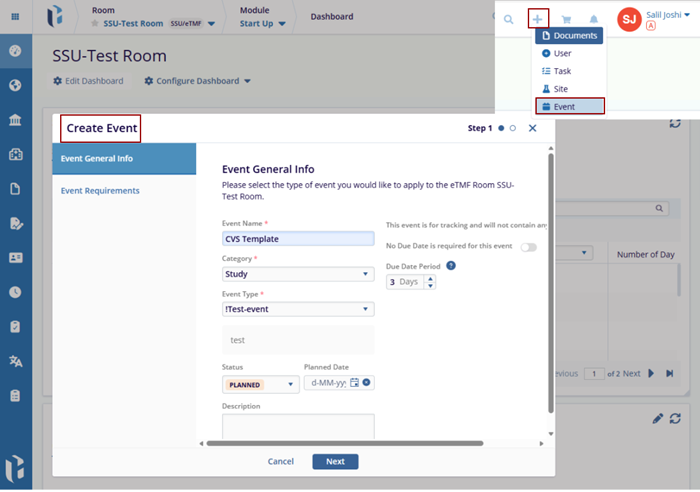The width and height of the screenshot is (700, 492).
Task: Click the plus add-new icon in header
Action: [x=538, y=19]
